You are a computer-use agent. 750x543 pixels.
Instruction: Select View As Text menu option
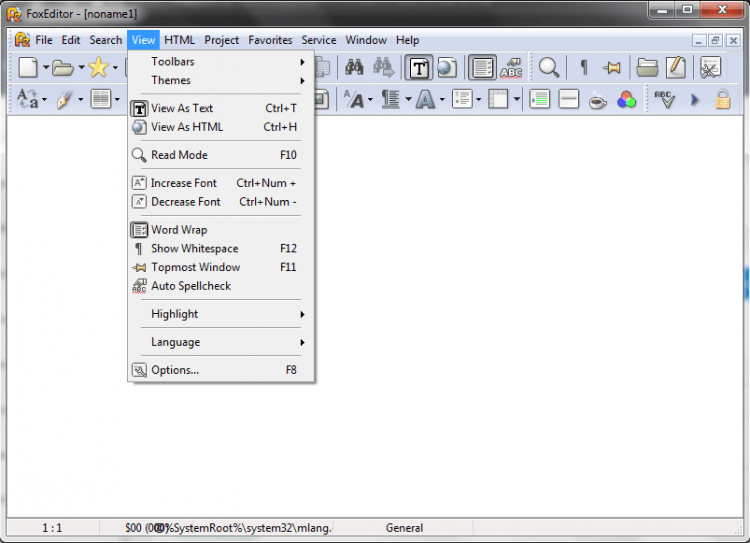point(221,108)
